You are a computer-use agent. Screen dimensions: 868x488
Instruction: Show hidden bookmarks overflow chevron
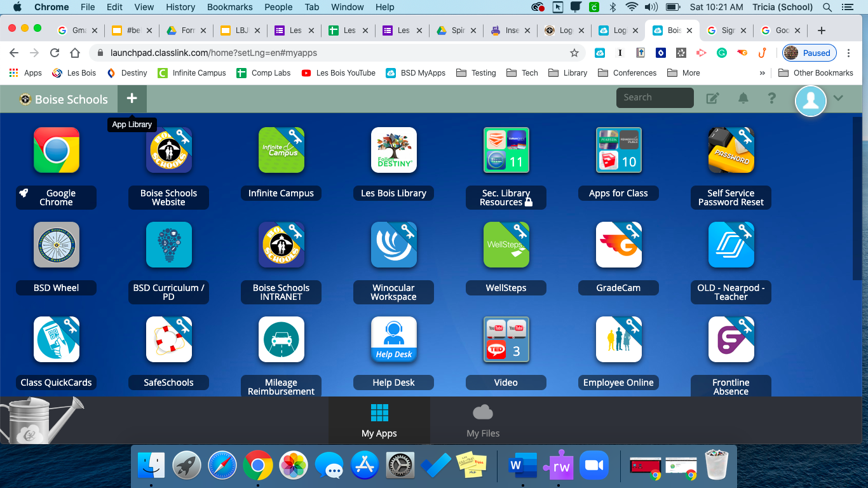pyautogui.click(x=762, y=73)
